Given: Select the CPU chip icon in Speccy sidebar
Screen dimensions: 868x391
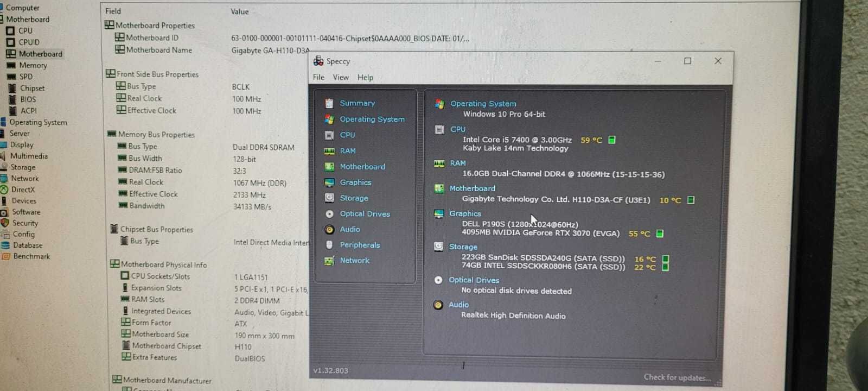Looking at the screenshot, I should tap(329, 135).
